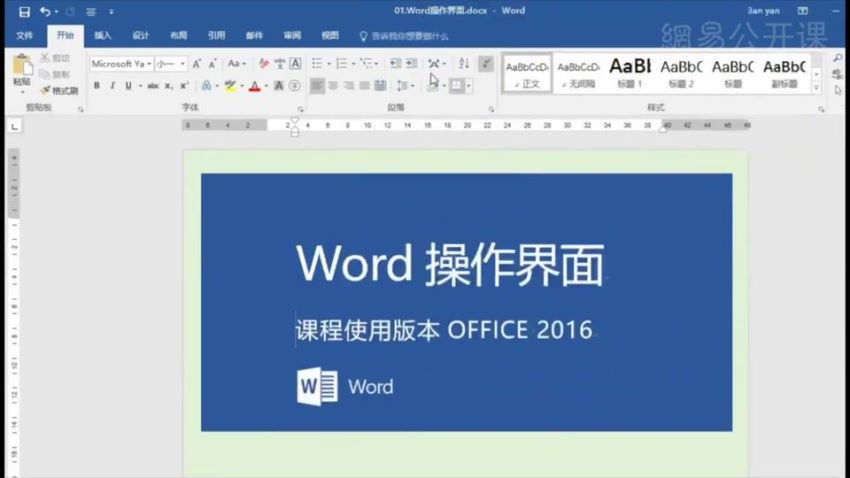Click the Copy icon
Viewport: 850px width, 478px height.
pyautogui.click(x=45, y=74)
